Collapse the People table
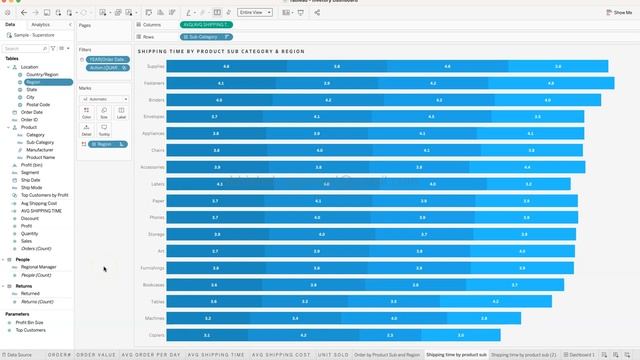Image resolution: width=640 pixels, height=360 pixels. (3, 260)
